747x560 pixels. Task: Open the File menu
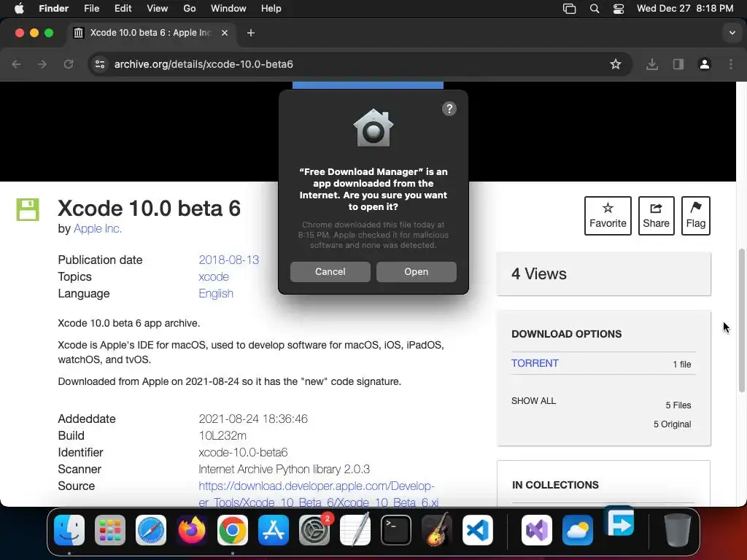[x=91, y=9]
